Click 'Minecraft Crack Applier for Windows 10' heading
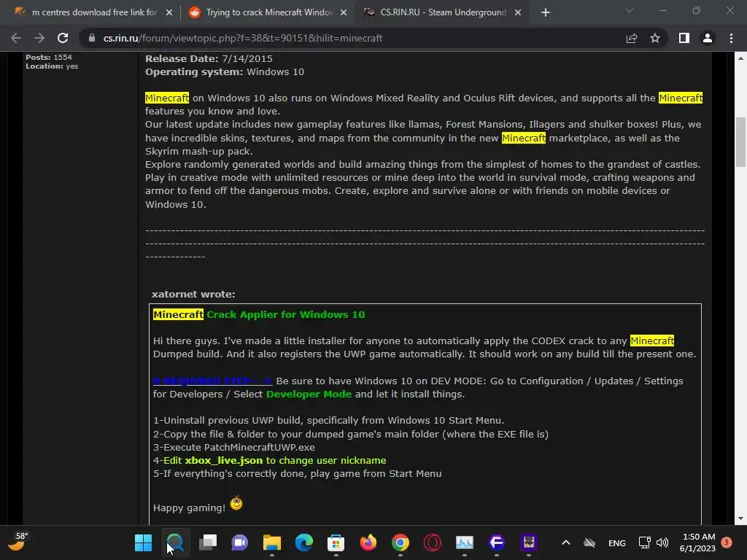The height and width of the screenshot is (560, 747). coord(259,315)
